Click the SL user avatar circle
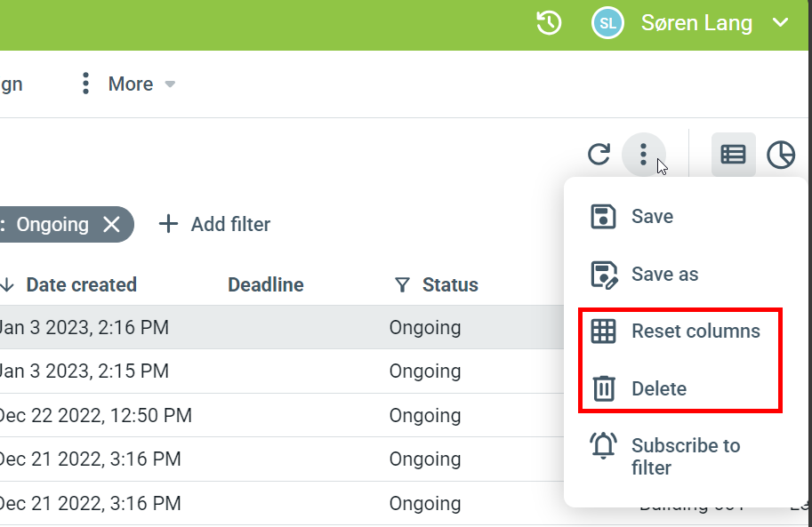Viewport: 812px width, 527px height. tap(607, 23)
